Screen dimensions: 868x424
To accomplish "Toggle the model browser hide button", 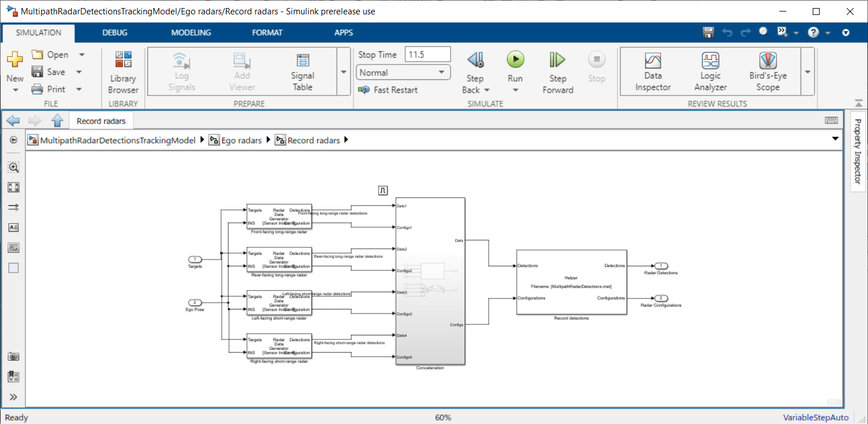I will tap(14, 140).
